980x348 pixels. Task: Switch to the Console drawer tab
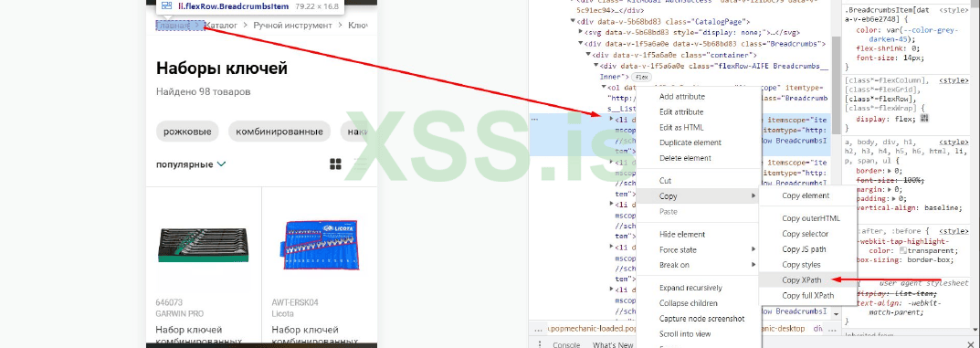pyautogui.click(x=567, y=345)
